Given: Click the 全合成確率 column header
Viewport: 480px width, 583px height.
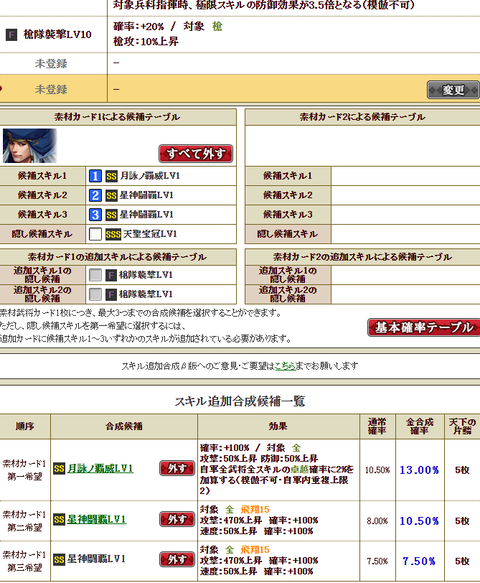Looking at the screenshot, I should click(420, 426).
